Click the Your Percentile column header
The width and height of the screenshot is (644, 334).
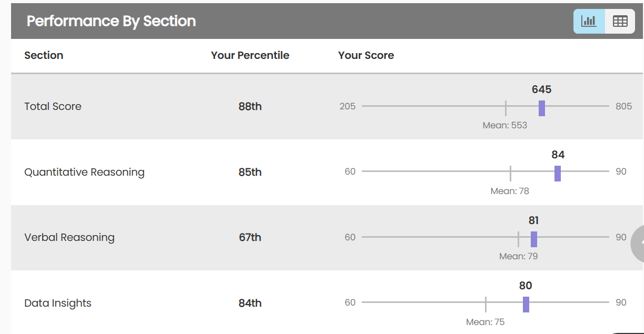pos(250,55)
